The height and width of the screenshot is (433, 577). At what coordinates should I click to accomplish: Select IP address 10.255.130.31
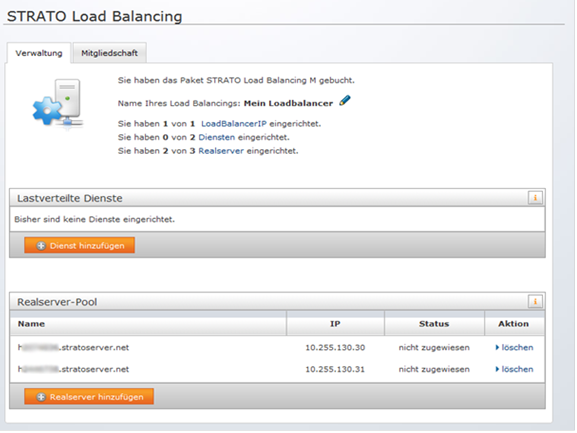(335, 369)
